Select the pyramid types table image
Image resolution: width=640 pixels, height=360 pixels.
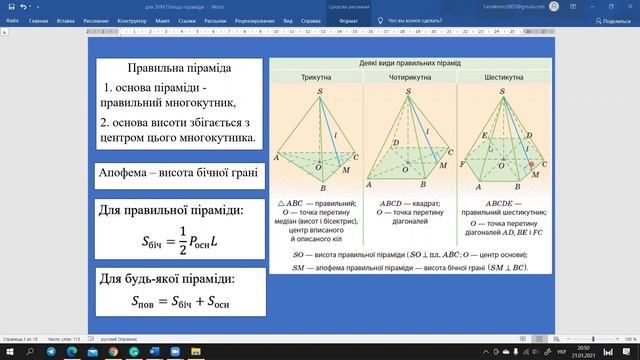coord(410,166)
